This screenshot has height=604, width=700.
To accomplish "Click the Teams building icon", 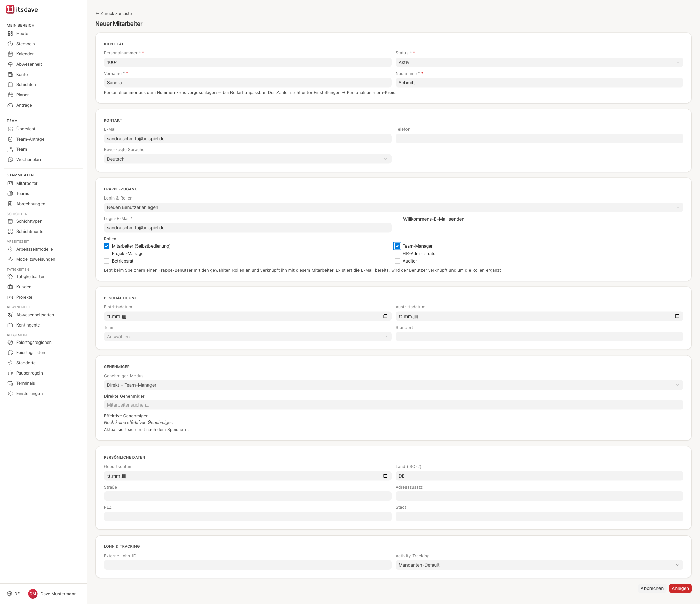I will tap(10, 194).
